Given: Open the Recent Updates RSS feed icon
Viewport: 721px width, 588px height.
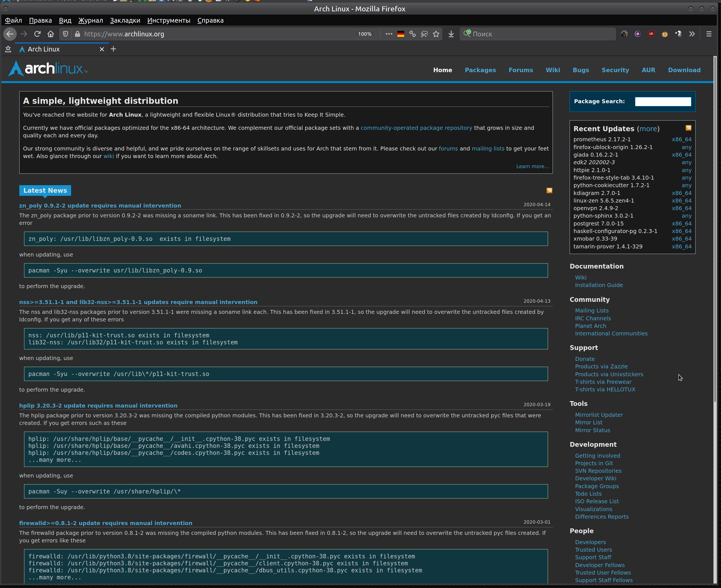Looking at the screenshot, I should point(688,128).
